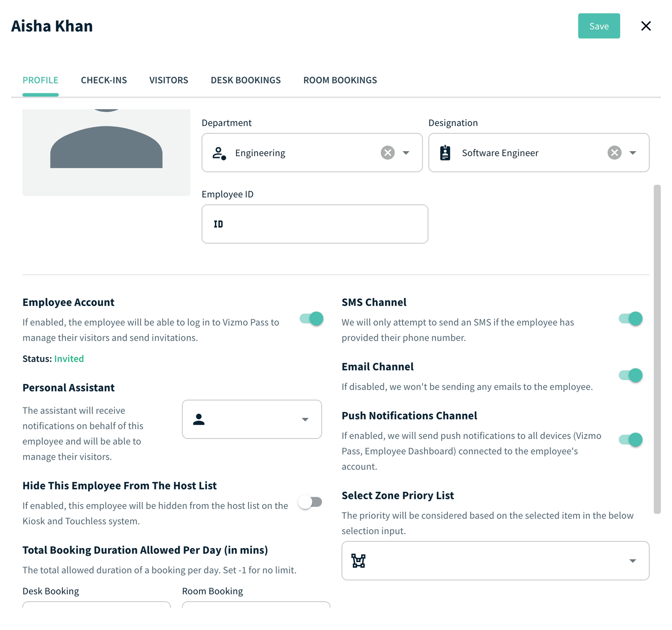Go to the Visitors tab
Screen dimensions: 672x630
(168, 80)
